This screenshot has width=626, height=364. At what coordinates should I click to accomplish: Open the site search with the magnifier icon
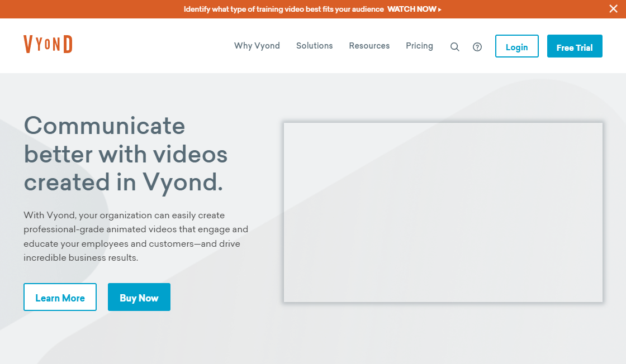(454, 46)
